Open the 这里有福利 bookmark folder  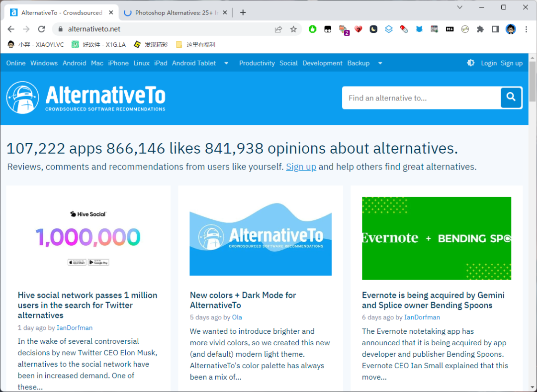click(x=195, y=45)
